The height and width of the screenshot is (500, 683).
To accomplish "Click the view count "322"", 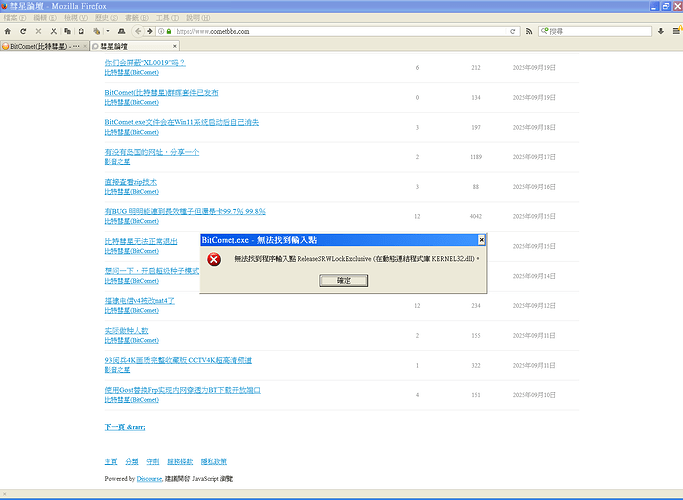I will tap(476, 365).
